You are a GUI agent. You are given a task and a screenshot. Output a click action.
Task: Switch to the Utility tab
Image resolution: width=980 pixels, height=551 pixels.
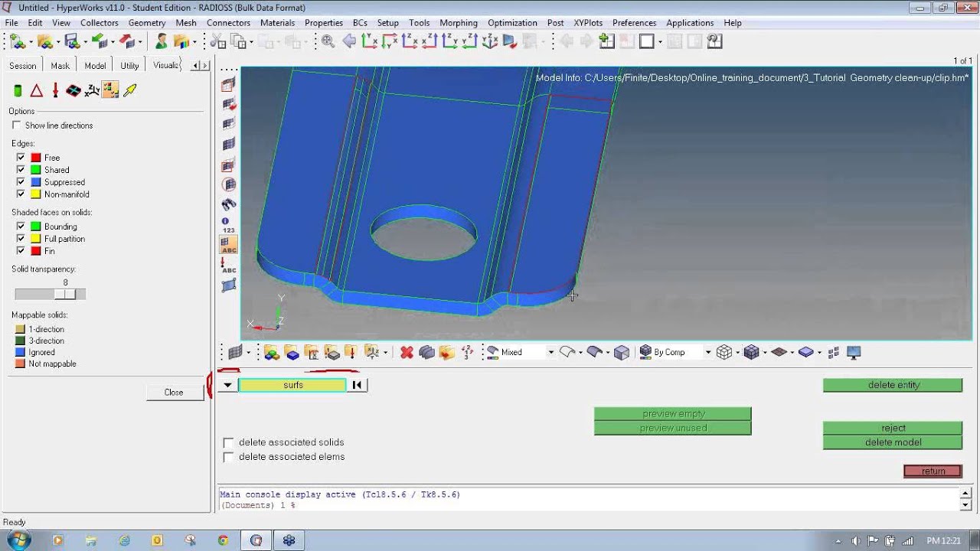129,66
